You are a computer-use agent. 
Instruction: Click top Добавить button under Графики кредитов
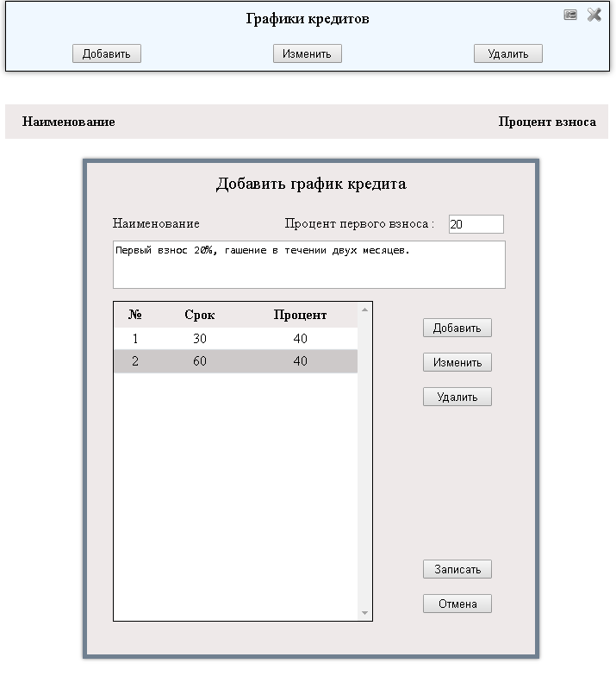pos(107,53)
